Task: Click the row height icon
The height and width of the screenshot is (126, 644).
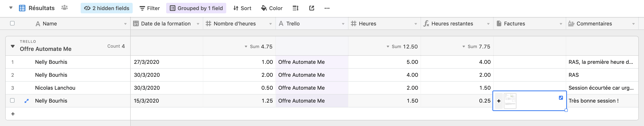Action: tap(296, 8)
